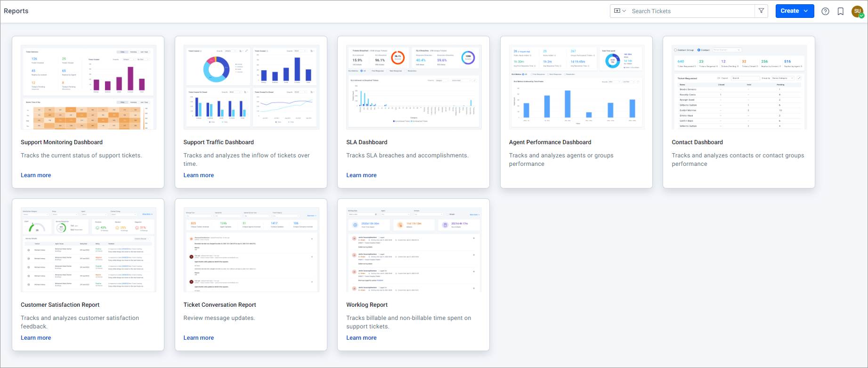Open Contact Dashboard preview thumbnail
This screenshot has width=868, height=368.
(x=739, y=87)
